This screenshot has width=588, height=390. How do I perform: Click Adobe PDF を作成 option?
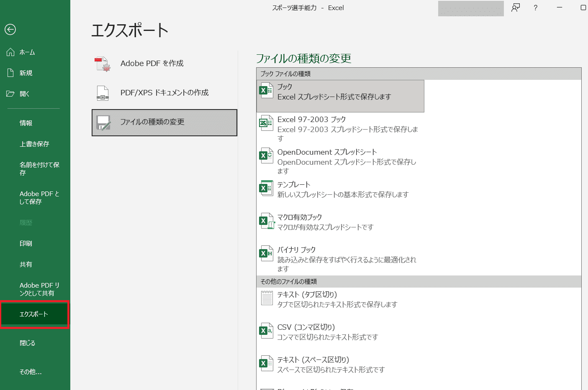coord(164,64)
